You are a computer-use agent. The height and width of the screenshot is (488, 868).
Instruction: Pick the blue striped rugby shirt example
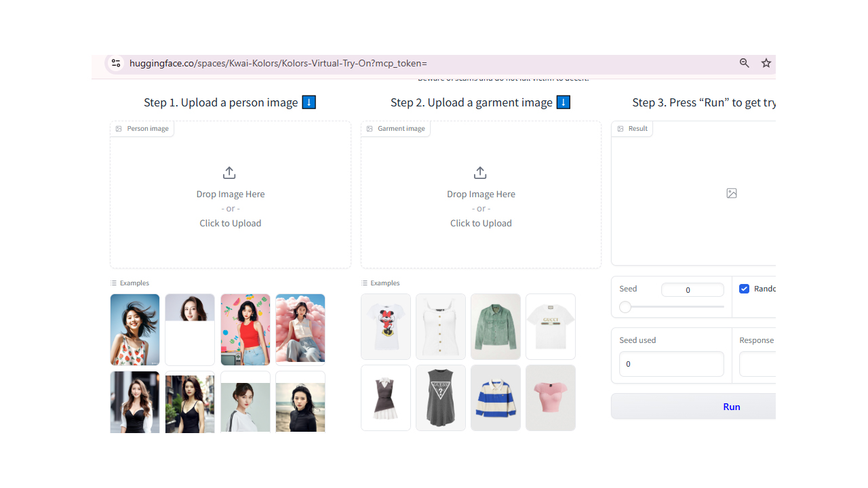496,397
